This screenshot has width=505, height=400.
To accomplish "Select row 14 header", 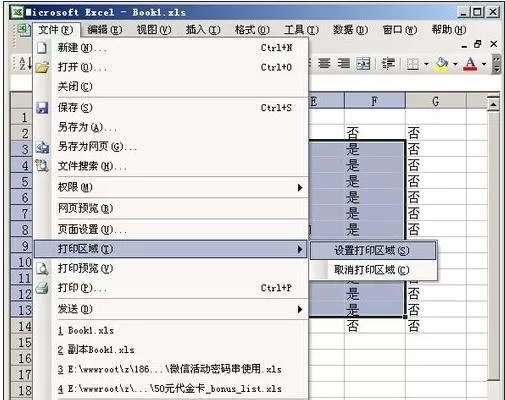I will (21, 326).
